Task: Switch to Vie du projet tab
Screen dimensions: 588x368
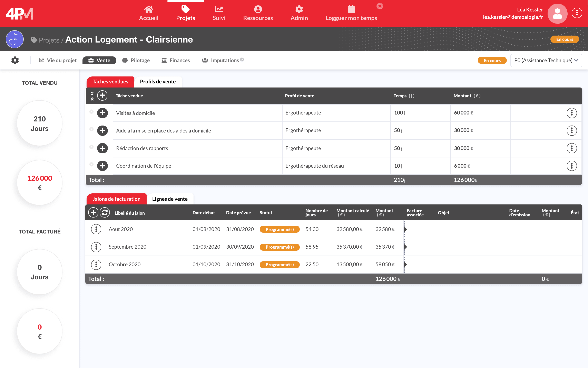Action: 58,60
